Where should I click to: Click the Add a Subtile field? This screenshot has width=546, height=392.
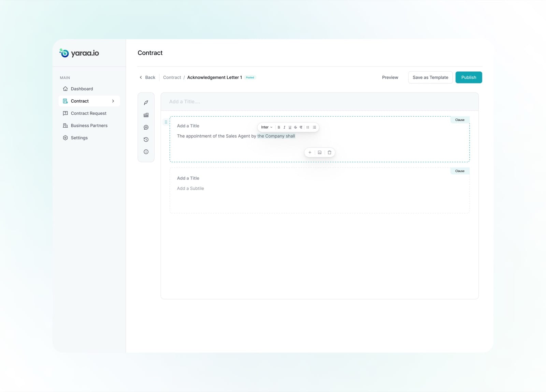point(190,188)
